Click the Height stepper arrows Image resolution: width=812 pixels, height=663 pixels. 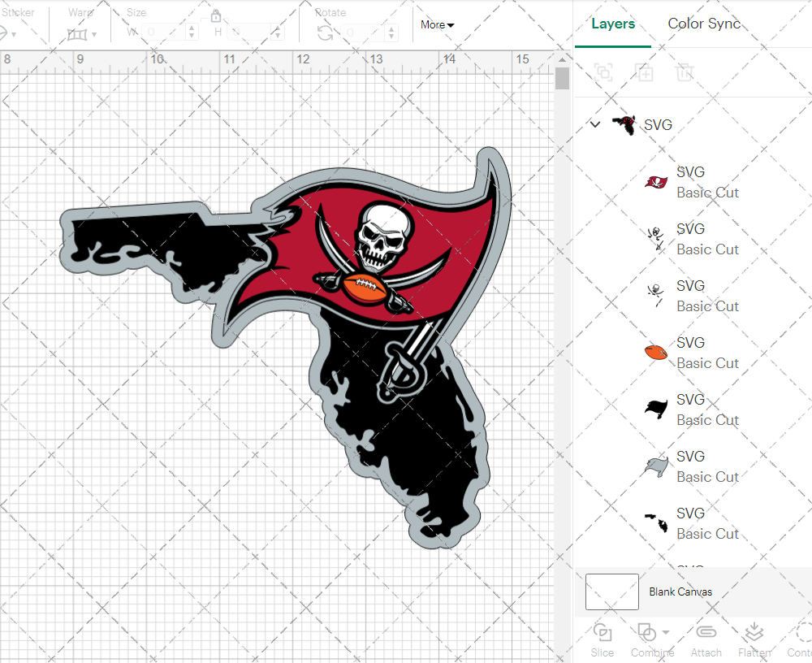point(277,32)
